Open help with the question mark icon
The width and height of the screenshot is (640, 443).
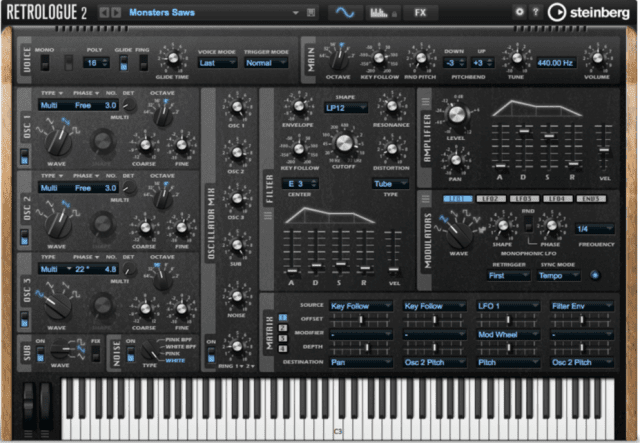[x=536, y=12]
